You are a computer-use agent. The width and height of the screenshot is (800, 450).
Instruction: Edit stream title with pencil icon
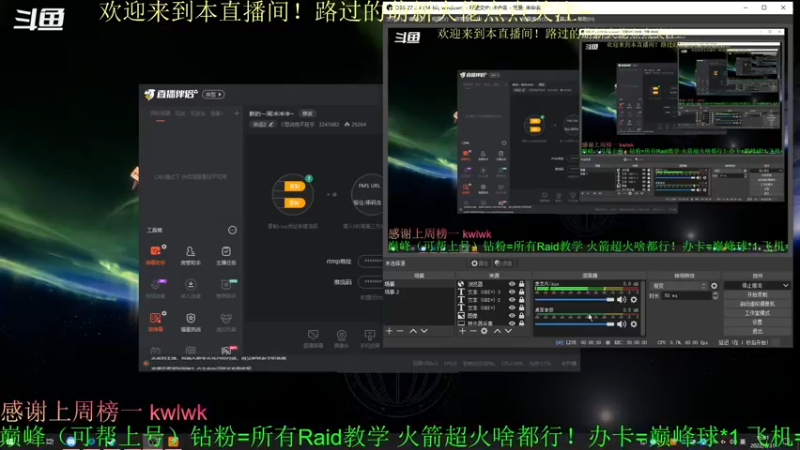pos(271,124)
